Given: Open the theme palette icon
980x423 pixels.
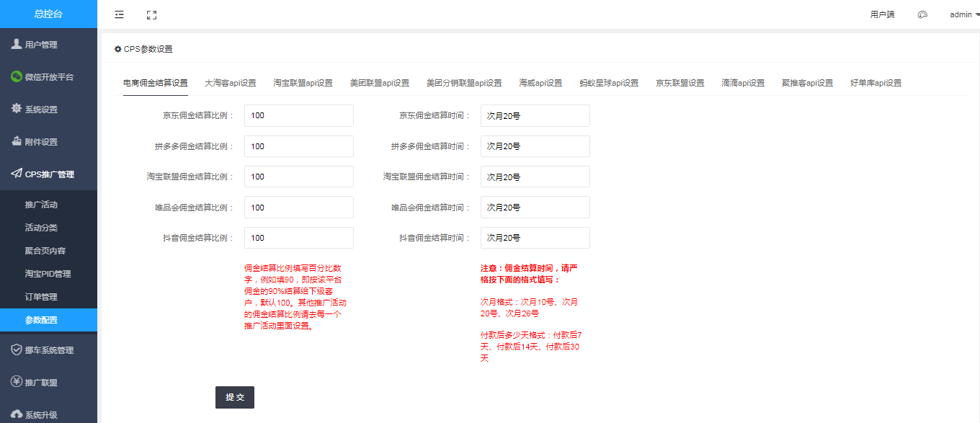Looking at the screenshot, I should (922, 14).
